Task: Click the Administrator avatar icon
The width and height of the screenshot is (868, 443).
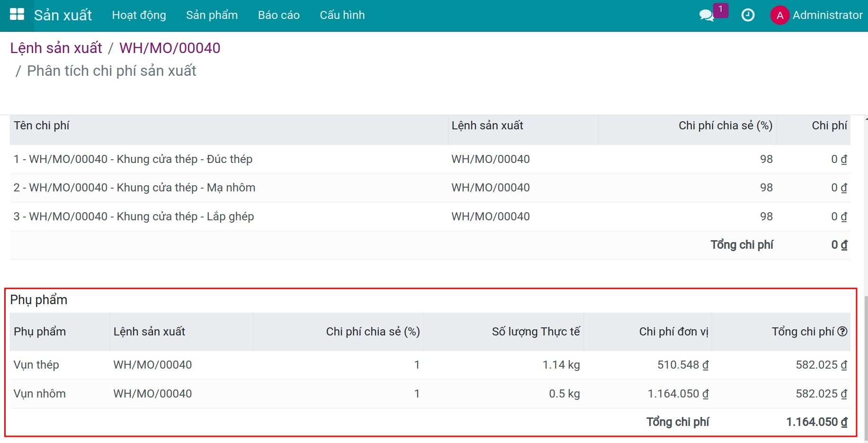Action: [x=779, y=15]
